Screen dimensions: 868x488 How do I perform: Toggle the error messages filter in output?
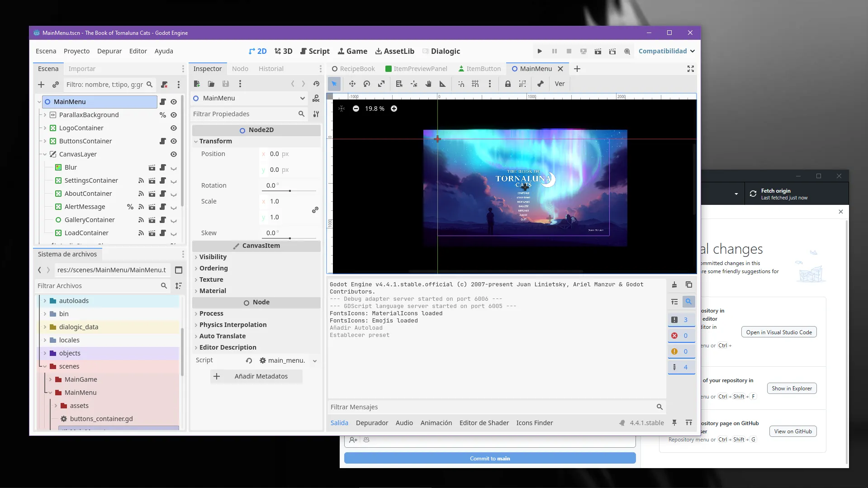(x=681, y=336)
